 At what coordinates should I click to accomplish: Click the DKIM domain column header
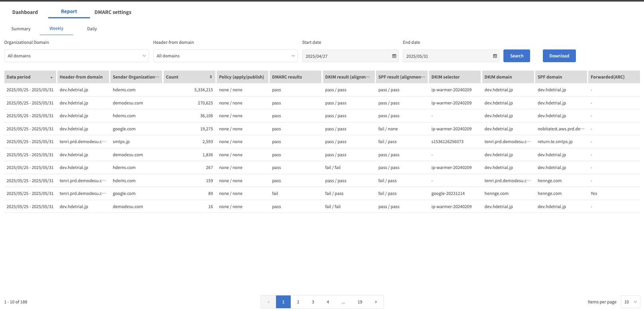(x=508, y=77)
